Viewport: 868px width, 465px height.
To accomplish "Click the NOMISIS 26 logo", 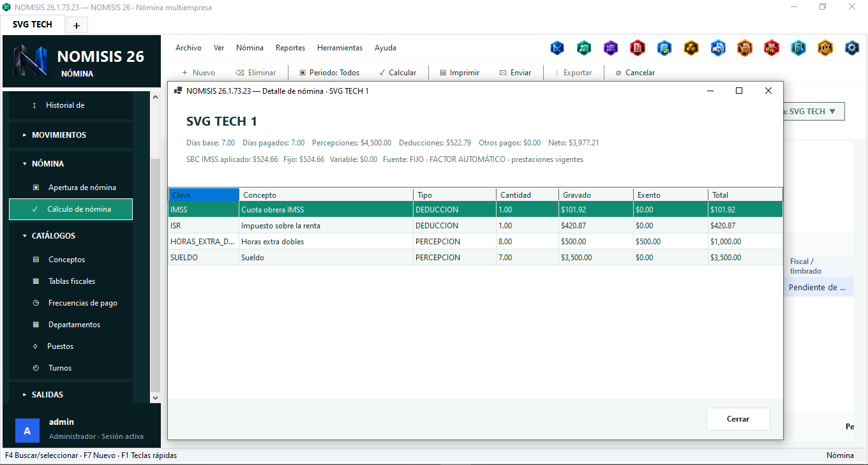I will coord(31,61).
